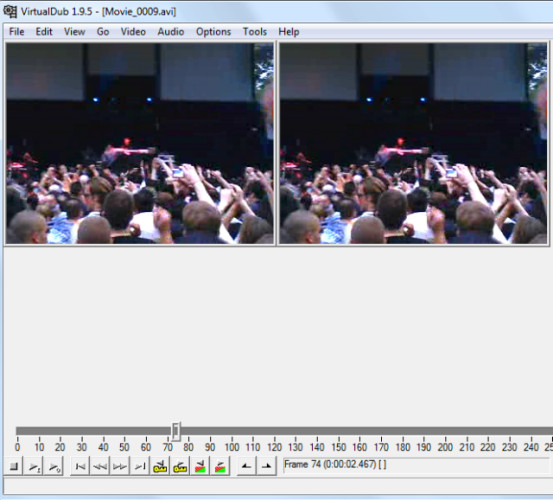Viewport: 553px width, 500px height.
Task: Jump to the start of the video
Action: [x=80, y=466]
